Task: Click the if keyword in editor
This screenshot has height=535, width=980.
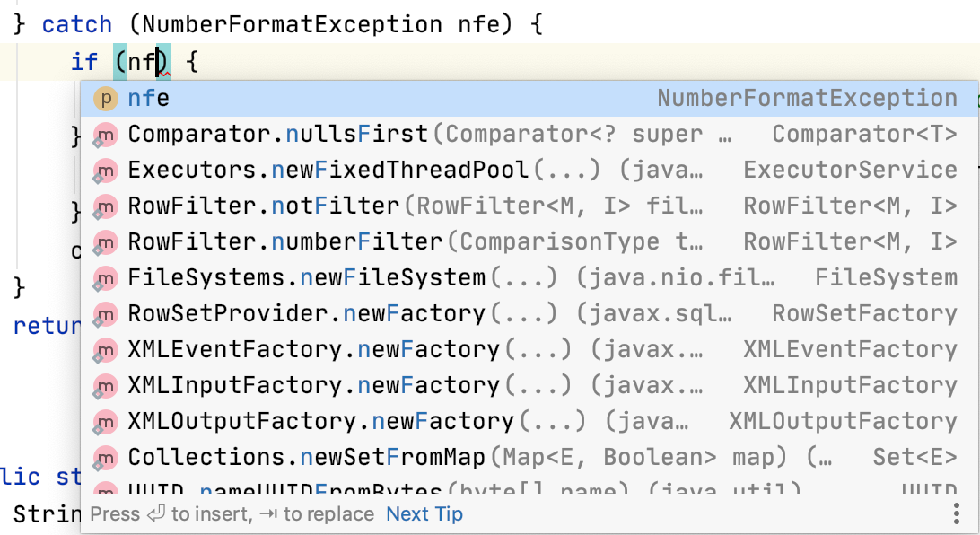Action: point(84,62)
